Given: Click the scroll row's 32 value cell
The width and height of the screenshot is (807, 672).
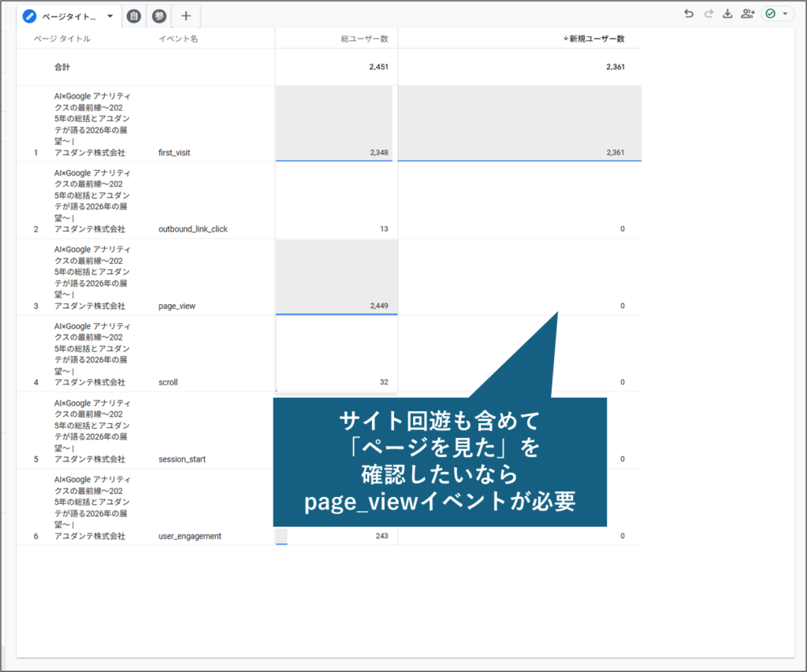Looking at the screenshot, I should coord(337,382).
